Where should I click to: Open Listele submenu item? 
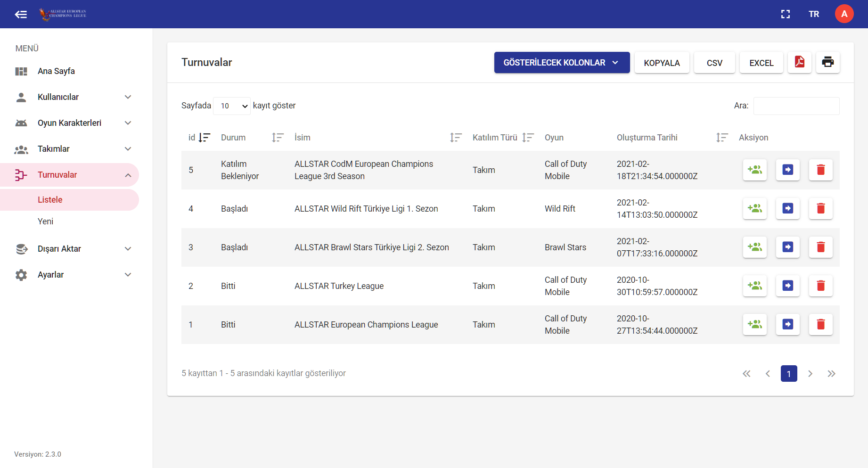pos(69,200)
